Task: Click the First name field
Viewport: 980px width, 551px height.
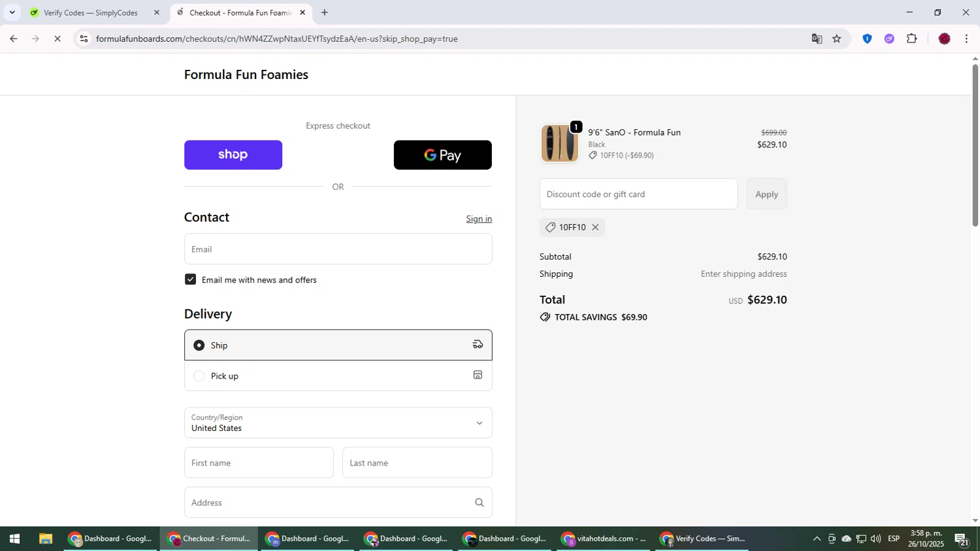Action: click(x=259, y=463)
